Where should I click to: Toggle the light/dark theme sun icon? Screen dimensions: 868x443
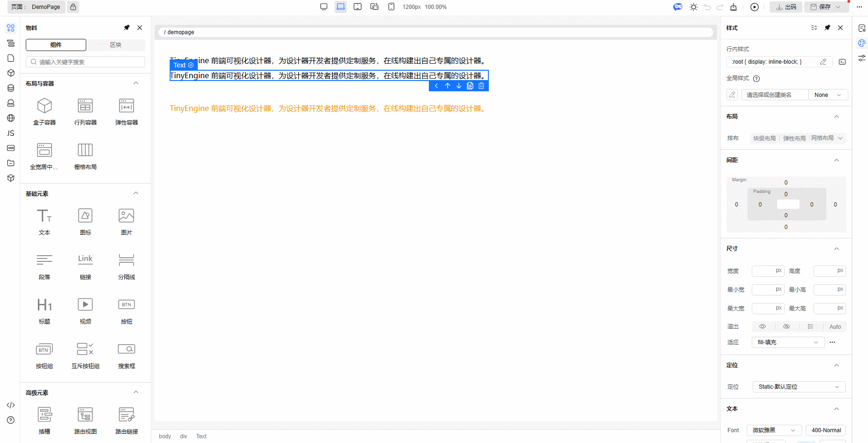[694, 7]
